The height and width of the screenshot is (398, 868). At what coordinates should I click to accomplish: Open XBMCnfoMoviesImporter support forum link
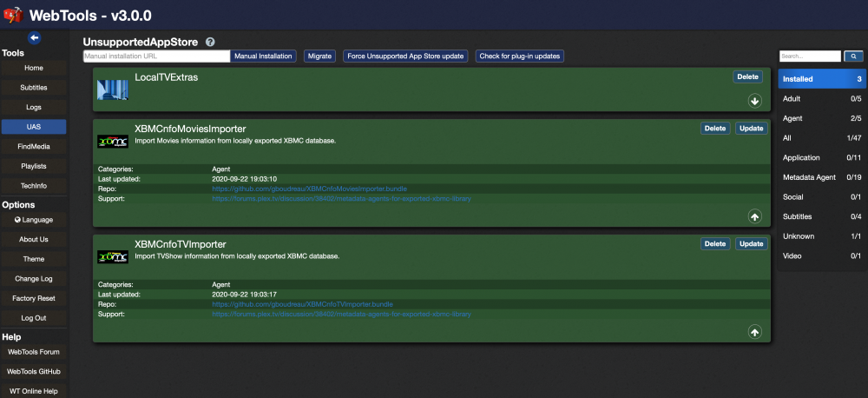tap(341, 198)
